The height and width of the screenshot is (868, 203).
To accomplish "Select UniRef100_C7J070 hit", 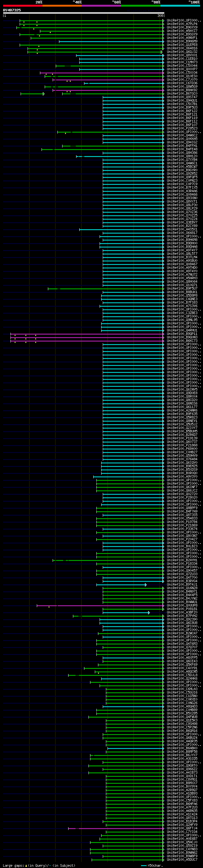I will click(182, 80).
